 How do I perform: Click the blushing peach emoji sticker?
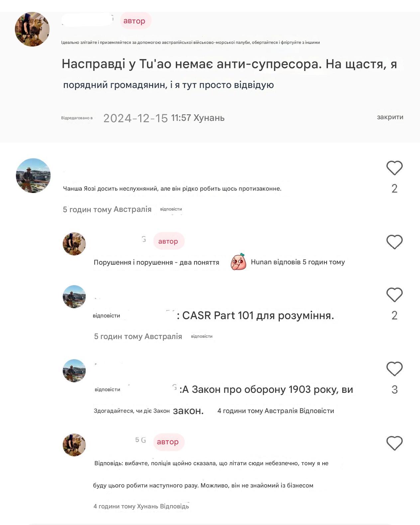(x=239, y=262)
